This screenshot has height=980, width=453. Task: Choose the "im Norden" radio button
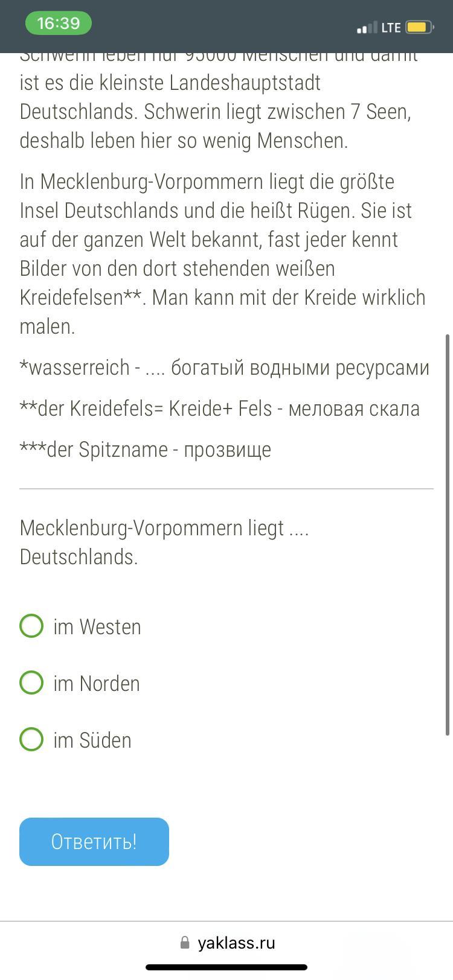coord(31,682)
